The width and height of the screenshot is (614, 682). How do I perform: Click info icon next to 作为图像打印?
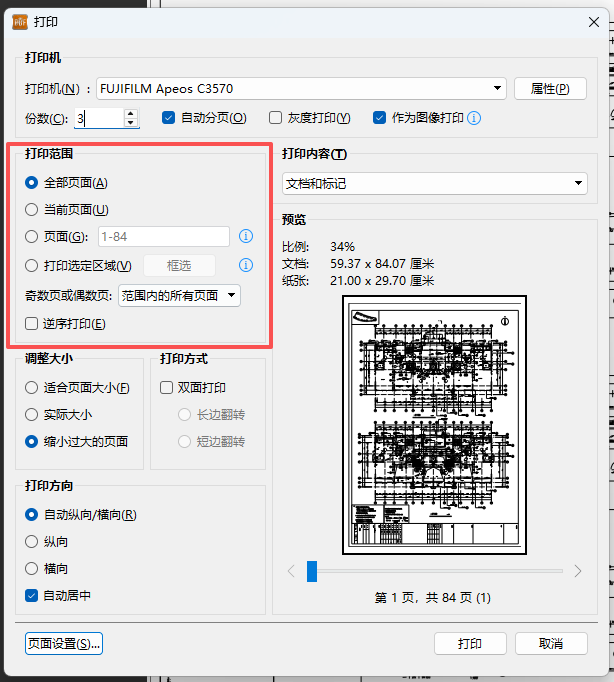475,118
